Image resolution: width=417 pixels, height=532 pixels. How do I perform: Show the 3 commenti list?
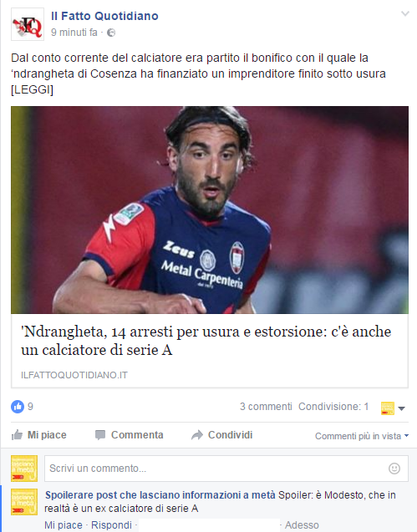point(266,407)
